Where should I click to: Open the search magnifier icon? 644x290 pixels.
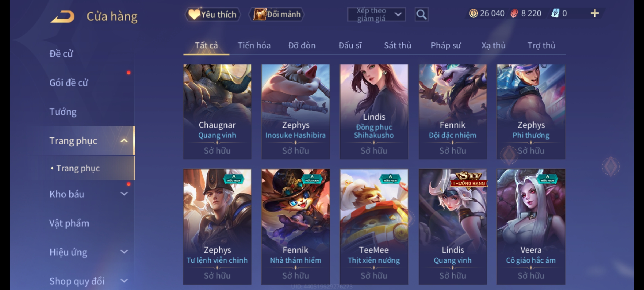tap(421, 15)
